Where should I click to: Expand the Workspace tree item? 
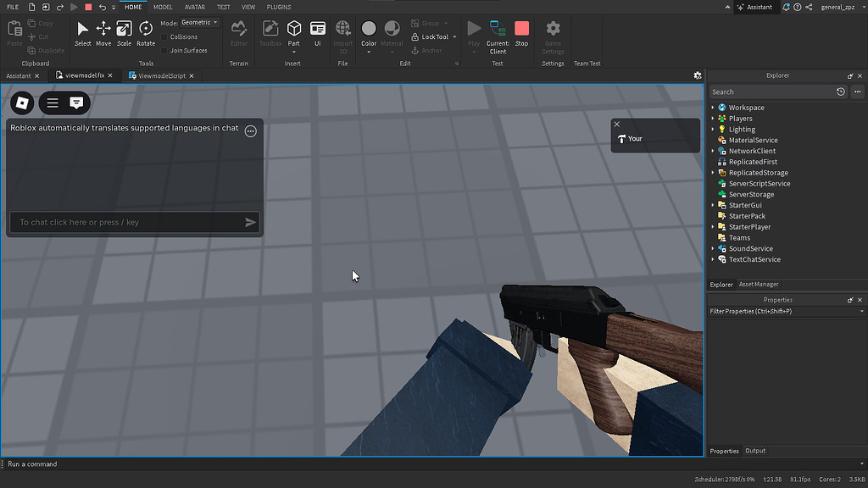tap(713, 108)
